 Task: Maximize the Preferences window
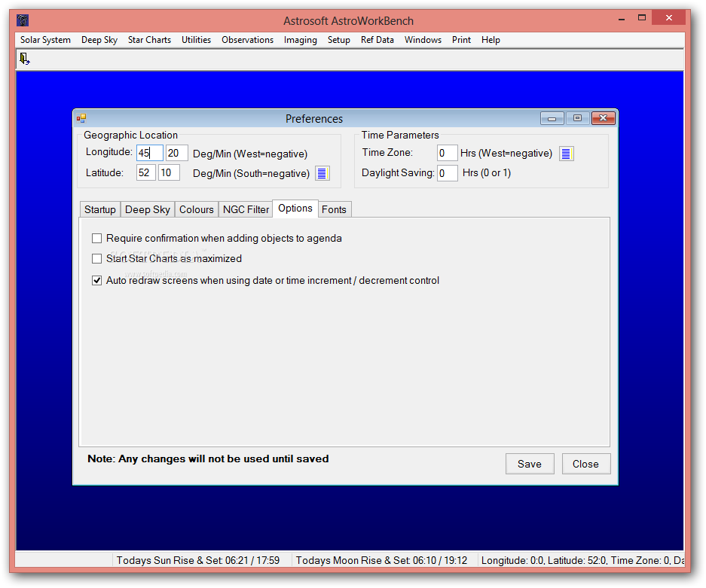click(577, 118)
